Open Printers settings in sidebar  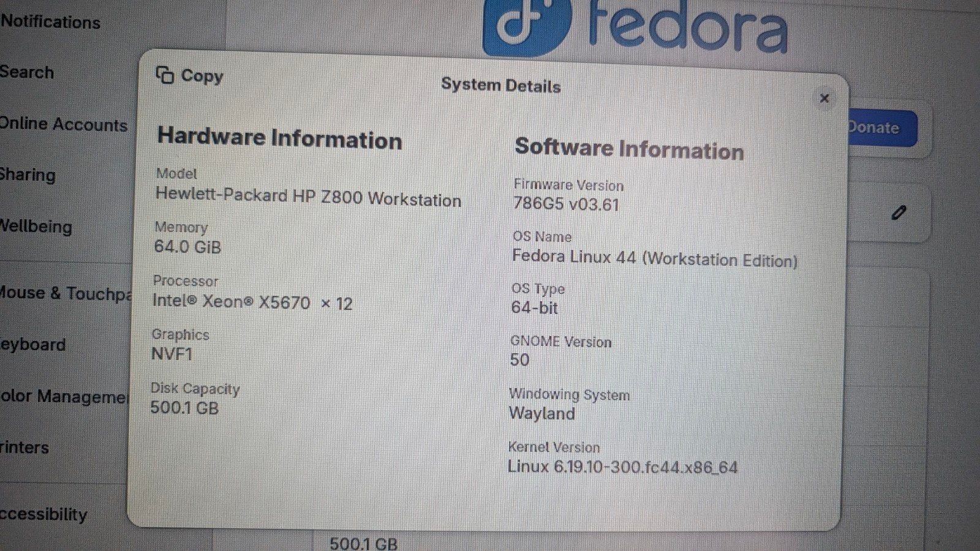point(24,448)
